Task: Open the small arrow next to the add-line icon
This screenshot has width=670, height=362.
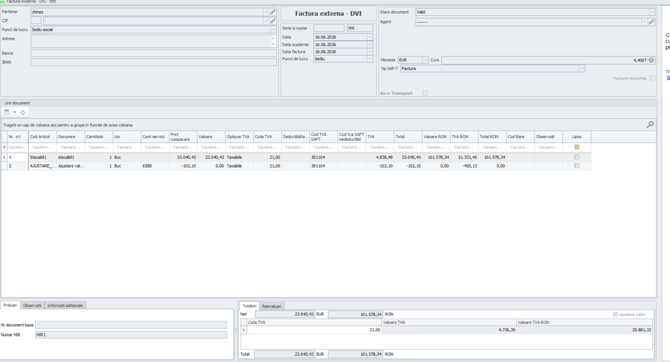Action: pos(15,112)
